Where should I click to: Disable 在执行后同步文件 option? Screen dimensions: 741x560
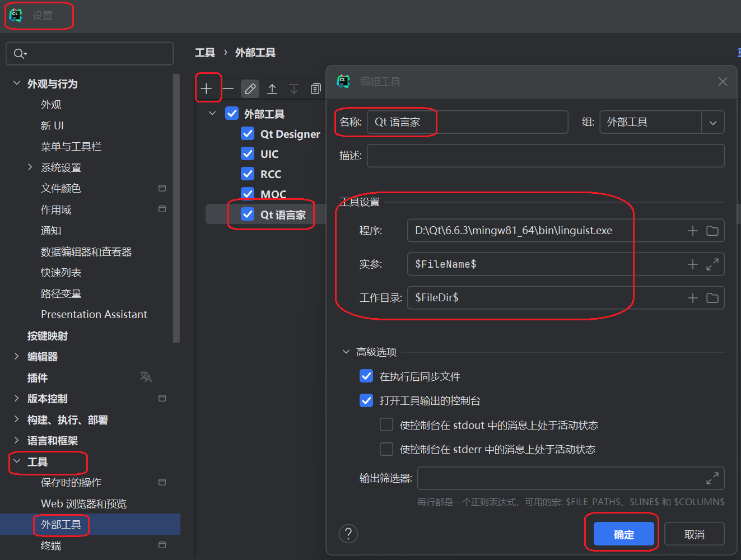coord(366,376)
